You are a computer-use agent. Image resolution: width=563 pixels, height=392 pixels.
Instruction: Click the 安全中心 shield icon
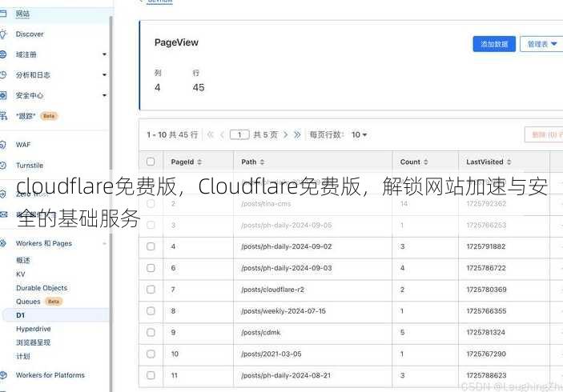(3, 95)
